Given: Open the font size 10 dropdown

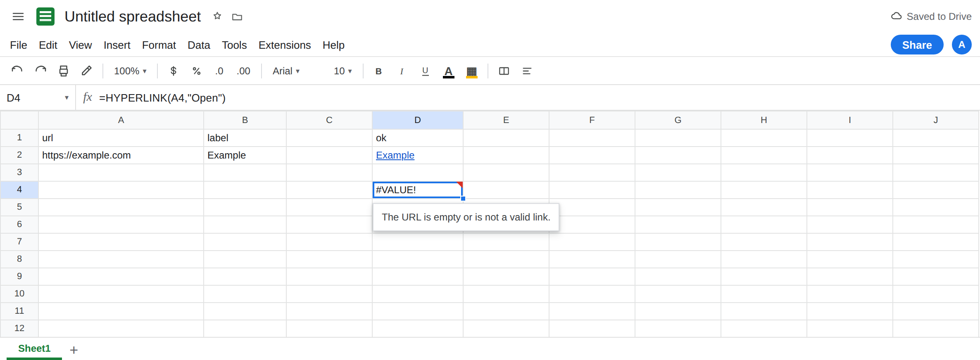Looking at the screenshot, I should (x=343, y=71).
